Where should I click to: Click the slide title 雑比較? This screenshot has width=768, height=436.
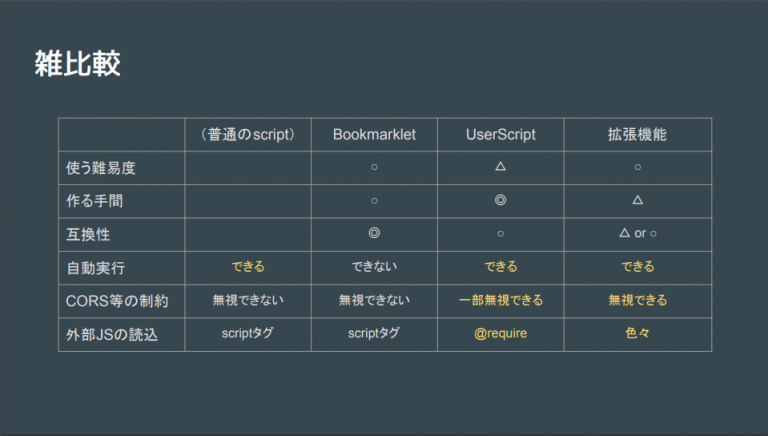(77, 64)
